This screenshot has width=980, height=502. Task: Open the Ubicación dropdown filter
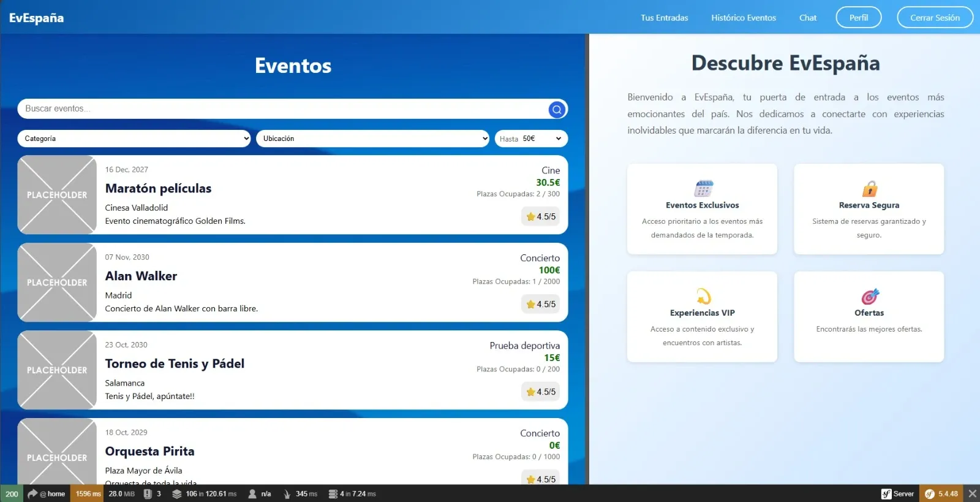[x=372, y=139]
